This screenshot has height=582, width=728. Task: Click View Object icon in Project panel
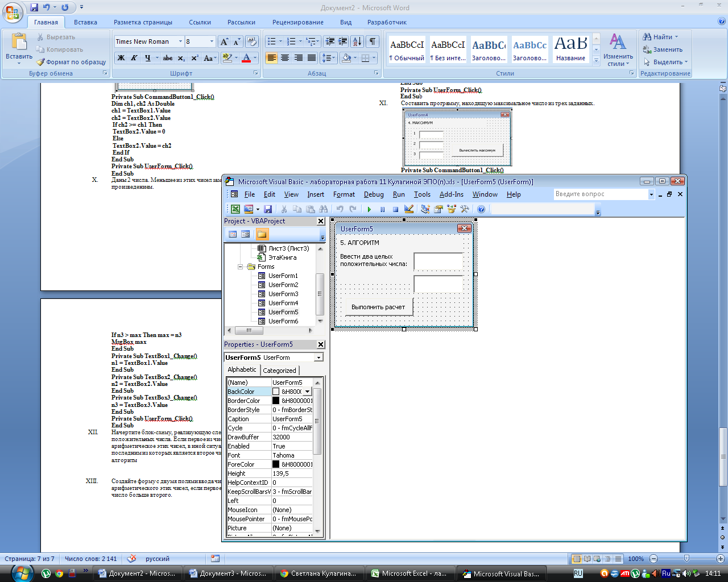[245, 234]
